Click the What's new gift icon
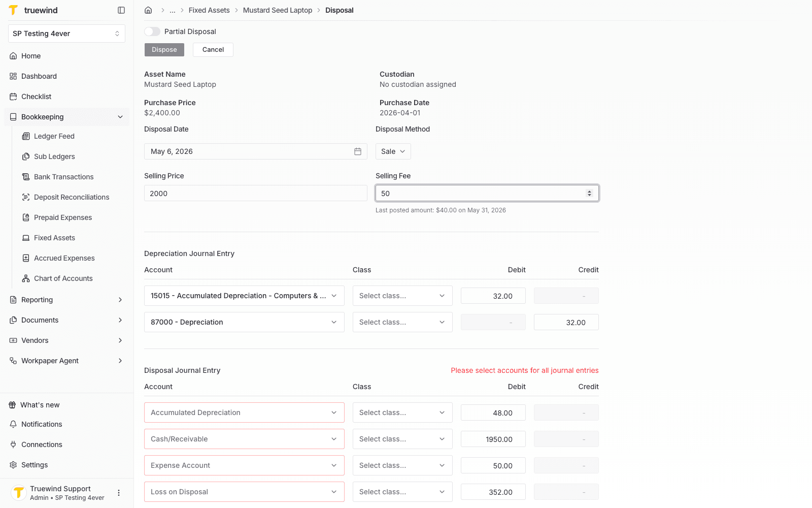This screenshot has width=812, height=508. coord(12,405)
